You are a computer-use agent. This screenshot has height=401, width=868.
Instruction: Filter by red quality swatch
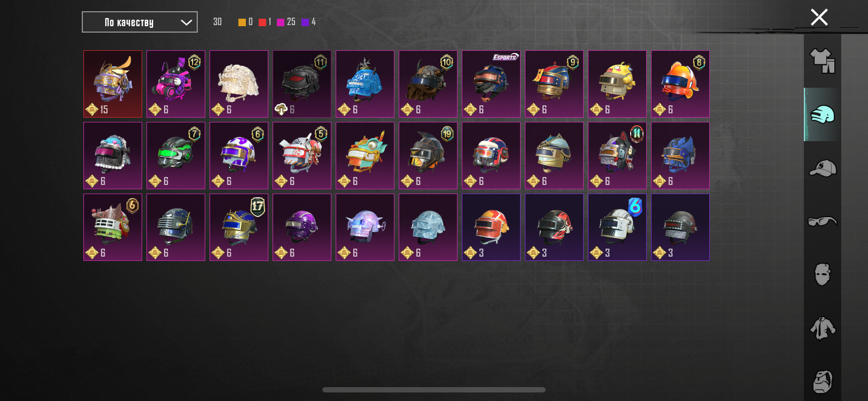(262, 22)
